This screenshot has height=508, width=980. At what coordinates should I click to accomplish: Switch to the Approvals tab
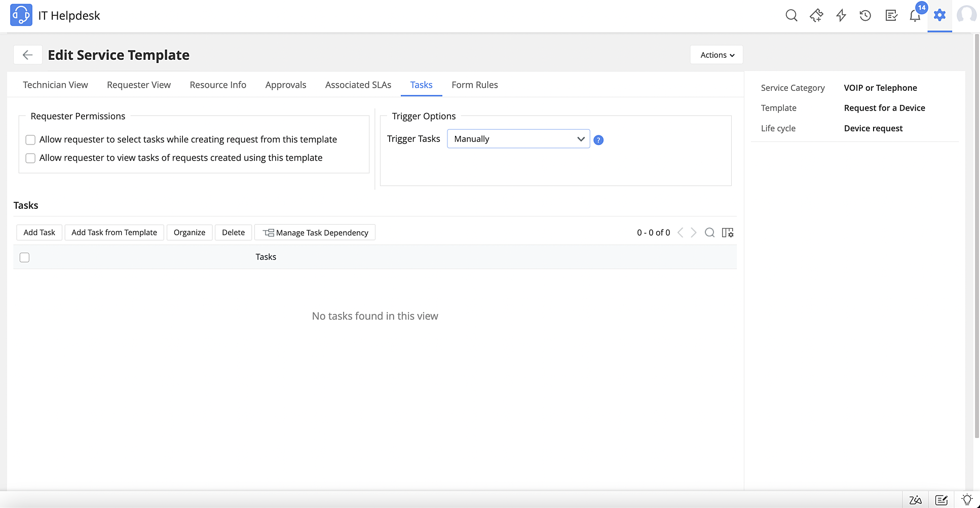[x=285, y=85]
